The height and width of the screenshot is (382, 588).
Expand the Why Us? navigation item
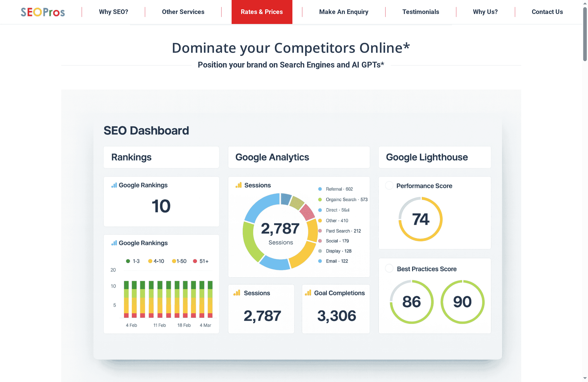pos(485,12)
